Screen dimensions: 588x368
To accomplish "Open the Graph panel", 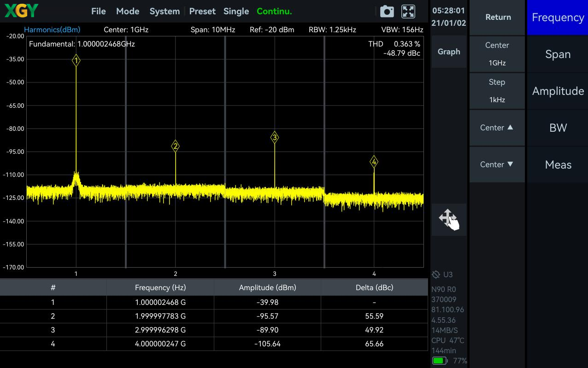I will point(449,52).
